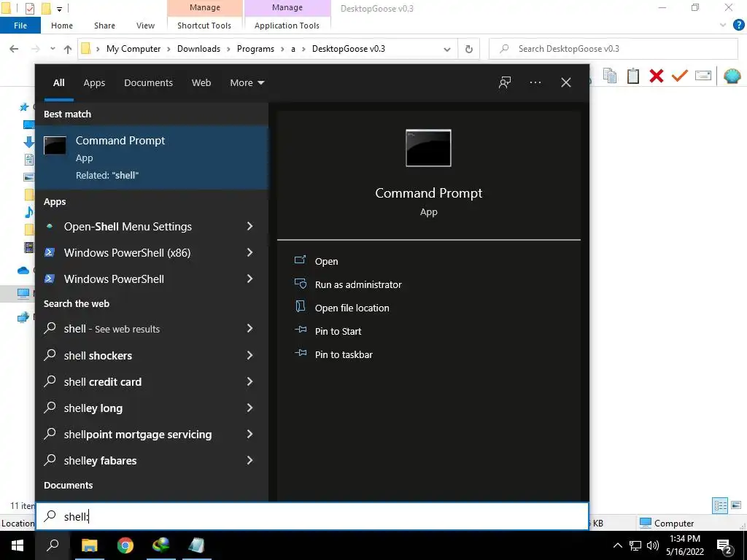This screenshot has width=747, height=560.
Task: Open Google Chrome from the taskbar
Action: pos(125,545)
